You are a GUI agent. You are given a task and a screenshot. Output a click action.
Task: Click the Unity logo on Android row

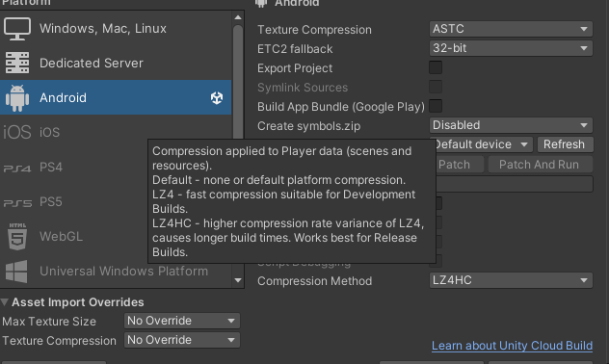coord(217,98)
